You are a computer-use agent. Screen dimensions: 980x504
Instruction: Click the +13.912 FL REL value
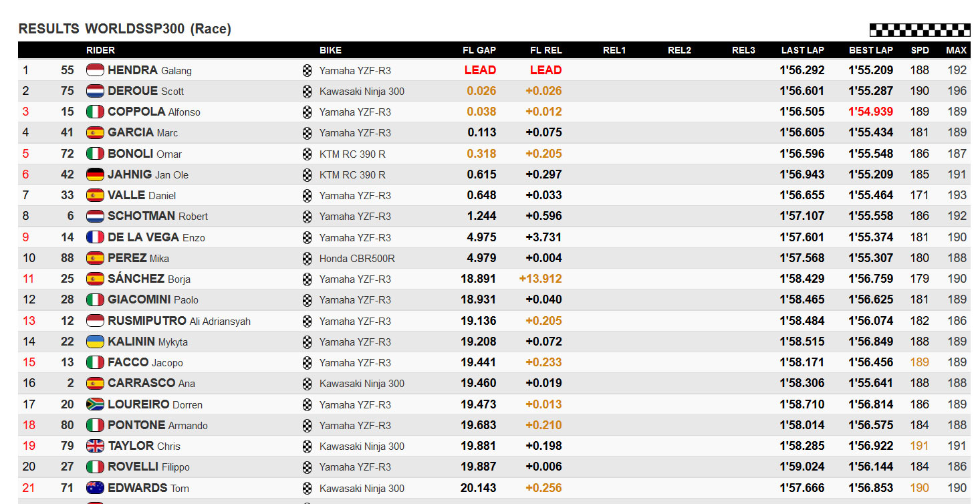coord(540,279)
